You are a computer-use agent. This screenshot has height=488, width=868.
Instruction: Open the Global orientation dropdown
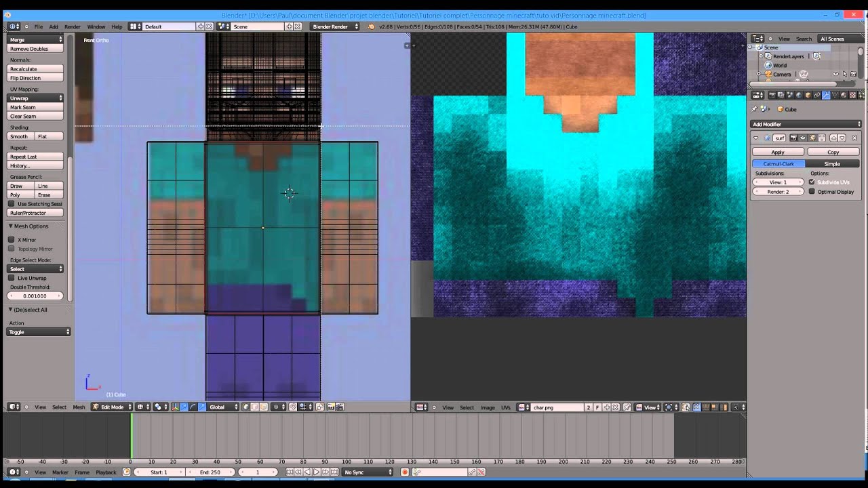click(224, 407)
